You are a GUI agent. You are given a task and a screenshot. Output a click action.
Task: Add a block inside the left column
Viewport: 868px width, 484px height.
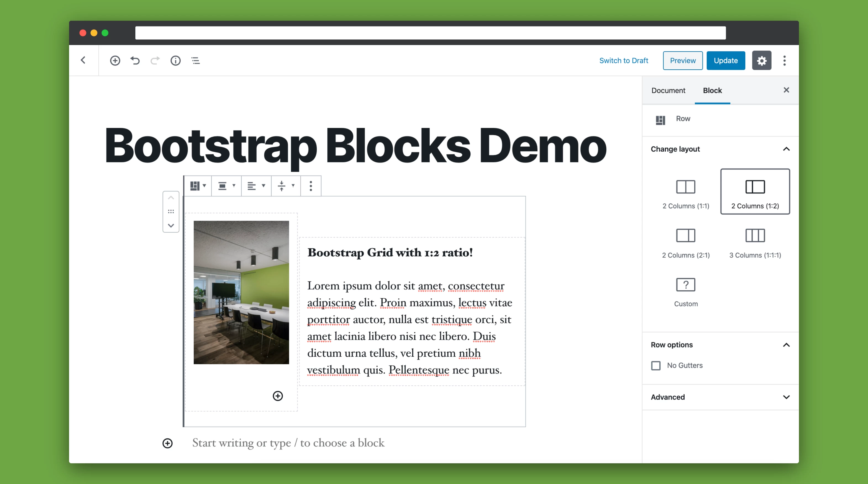coord(278,396)
